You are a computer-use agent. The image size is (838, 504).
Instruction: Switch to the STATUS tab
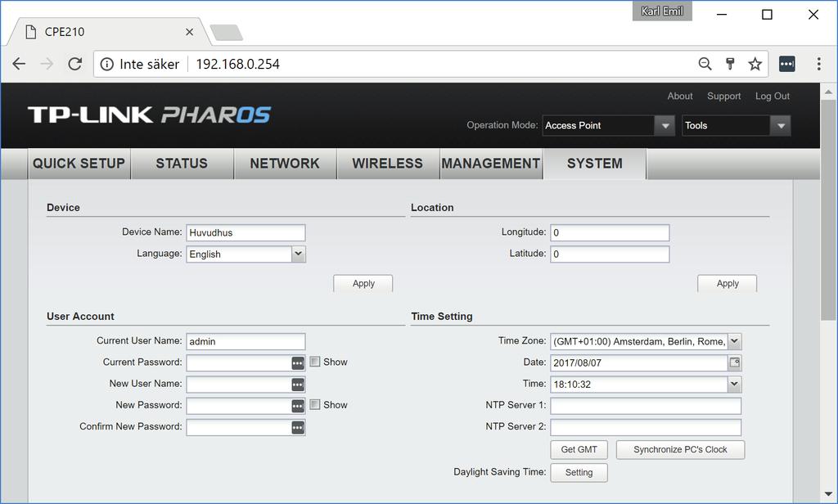click(x=182, y=164)
